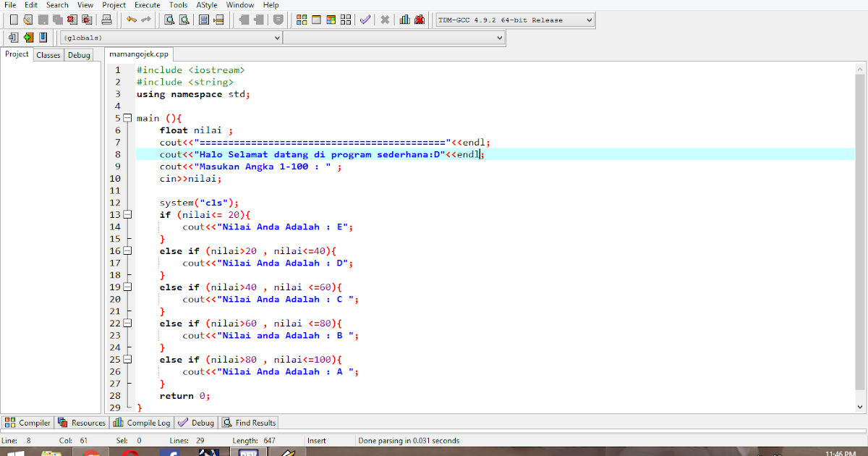Open the AStyle menu
The image size is (868, 456).
coord(206,5)
